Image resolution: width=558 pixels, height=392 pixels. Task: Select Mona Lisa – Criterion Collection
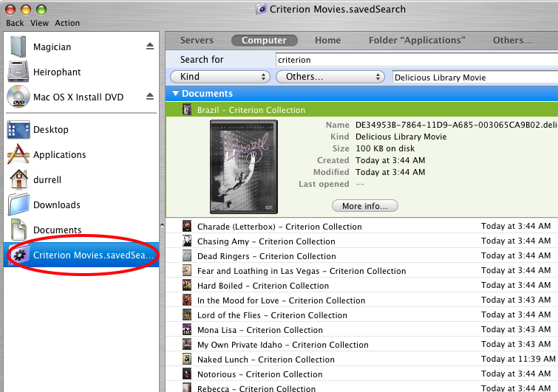coord(260,330)
